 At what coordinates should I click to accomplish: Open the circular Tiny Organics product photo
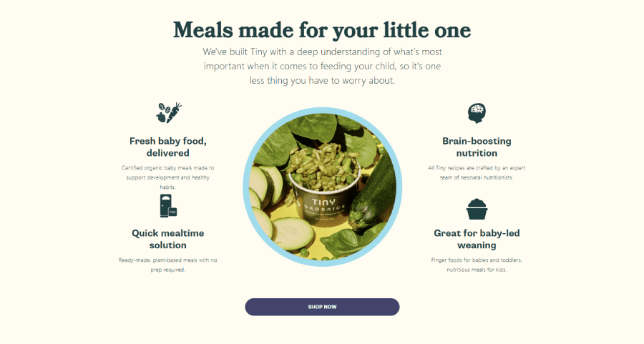point(323,187)
